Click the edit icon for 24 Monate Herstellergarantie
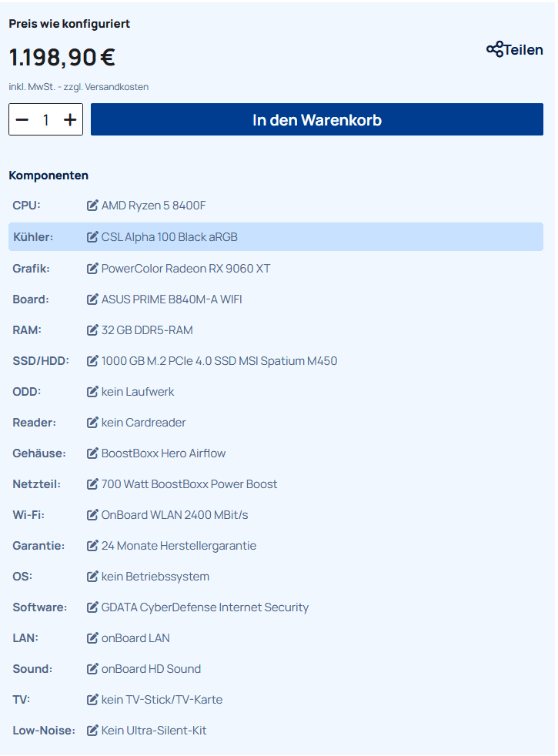Image resolution: width=558 pixels, height=756 pixels. [x=92, y=545]
